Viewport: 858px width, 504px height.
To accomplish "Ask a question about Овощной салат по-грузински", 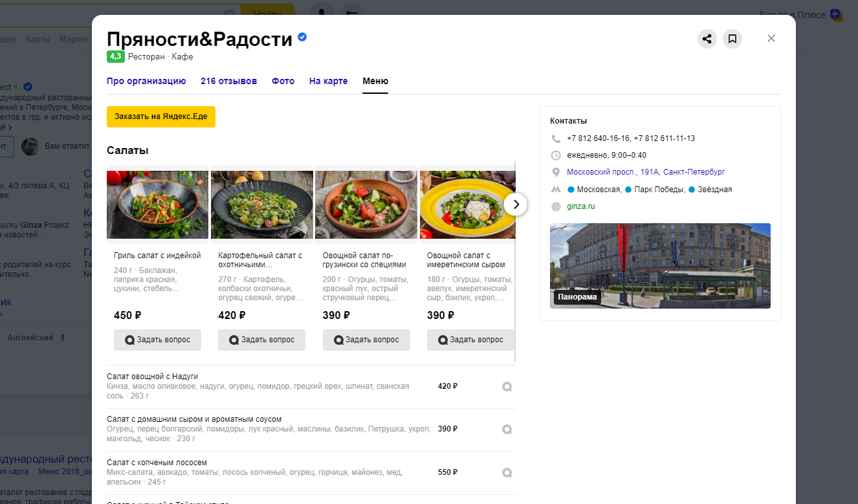I will pyautogui.click(x=366, y=340).
